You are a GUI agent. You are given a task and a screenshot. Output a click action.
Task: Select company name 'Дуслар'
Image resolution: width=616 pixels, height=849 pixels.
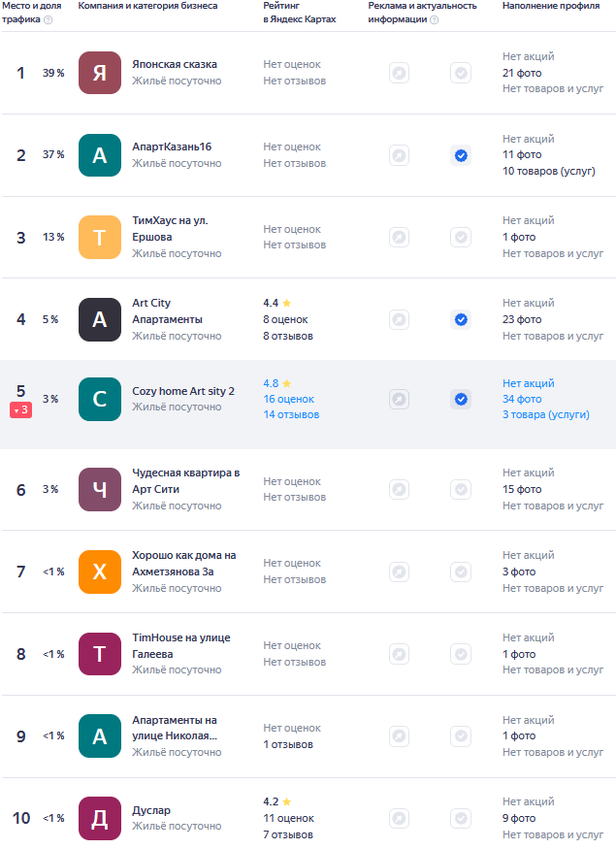pos(151,810)
